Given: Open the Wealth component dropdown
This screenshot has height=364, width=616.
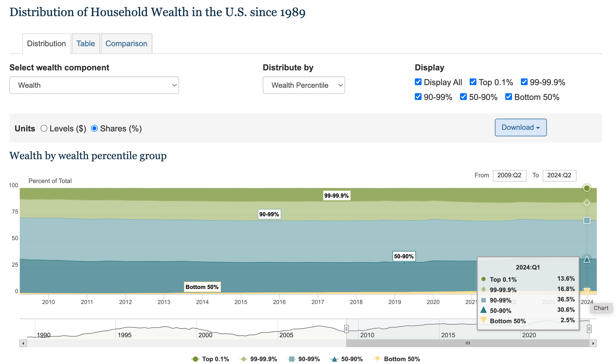Looking at the screenshot, I should (94, 85).
